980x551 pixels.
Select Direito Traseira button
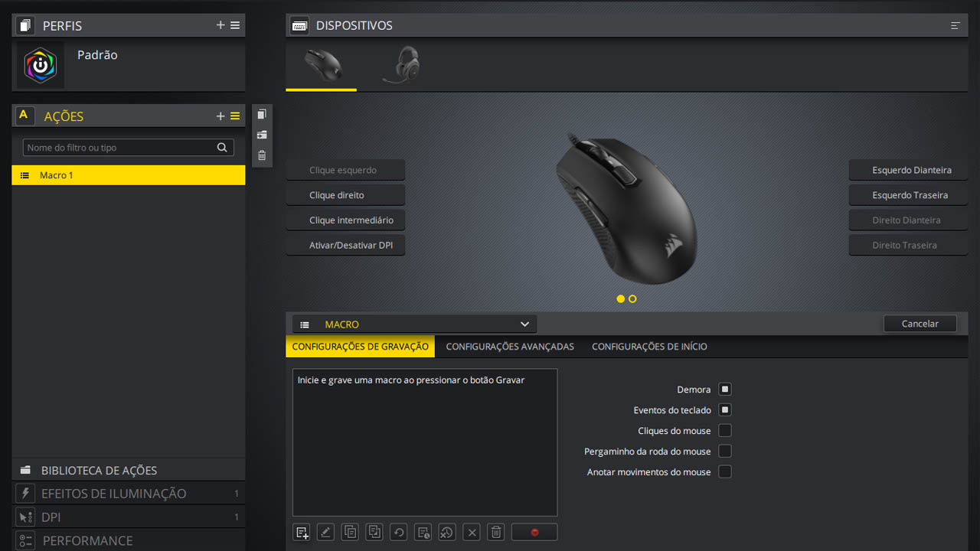[x=908, y=246]
